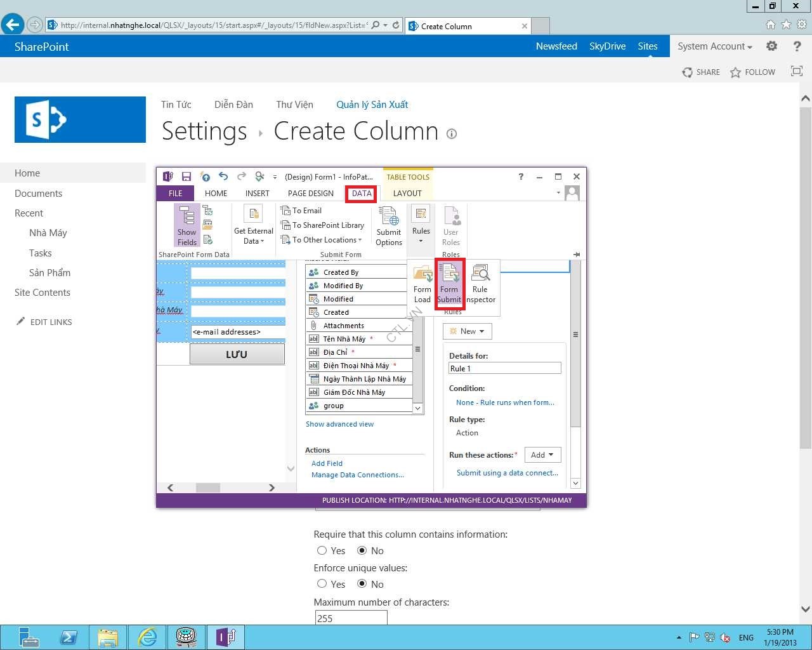Click the Show Fields icon
This screenshot has height=650, width=812.
click(187, 225)
